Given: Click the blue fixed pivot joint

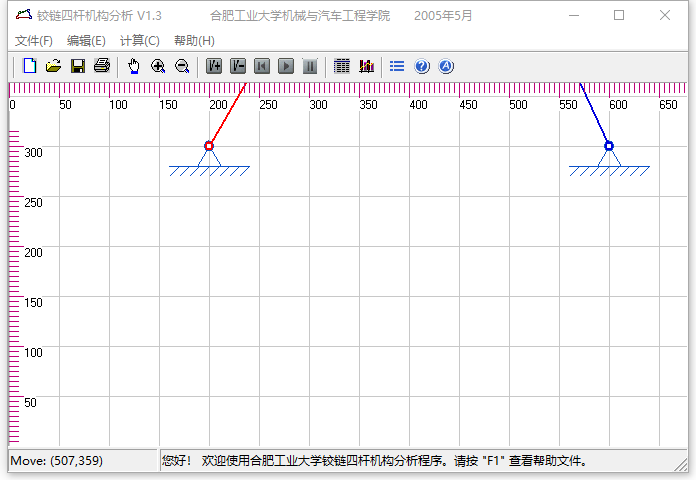Looking at the screenshot, I should pyautogui.click(x=609, y=146).
